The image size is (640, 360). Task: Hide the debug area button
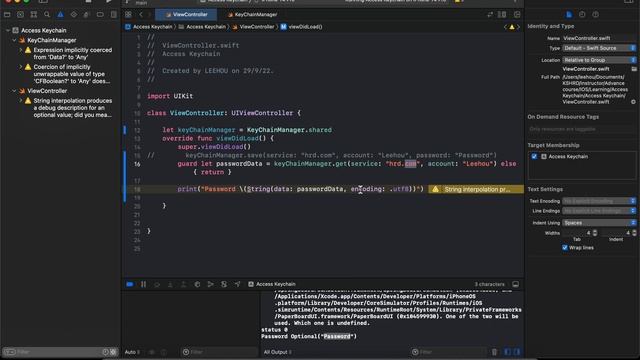pos(516,284)
